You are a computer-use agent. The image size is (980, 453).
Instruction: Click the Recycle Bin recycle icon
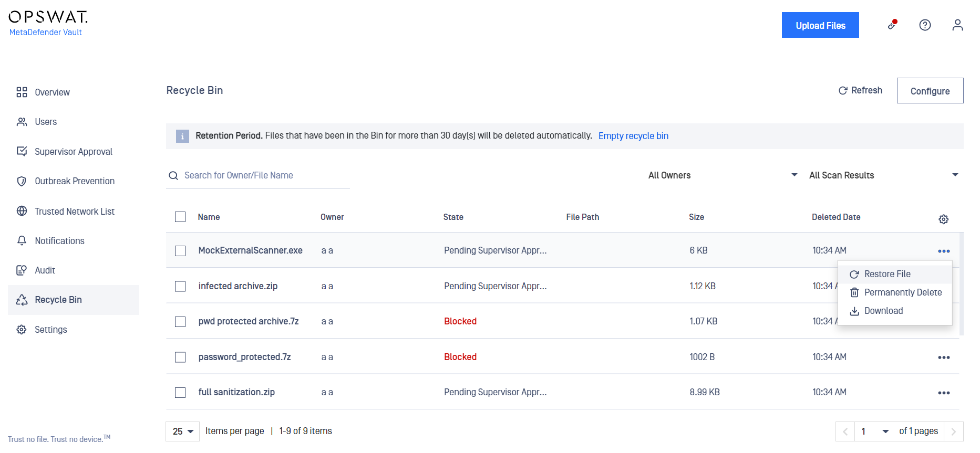point(22,300)
